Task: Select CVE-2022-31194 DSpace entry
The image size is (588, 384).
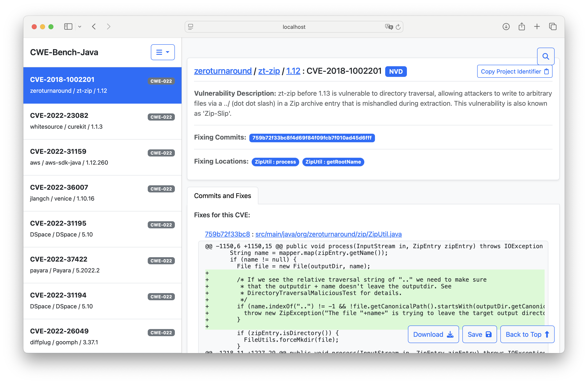Action: pos(102,301)
